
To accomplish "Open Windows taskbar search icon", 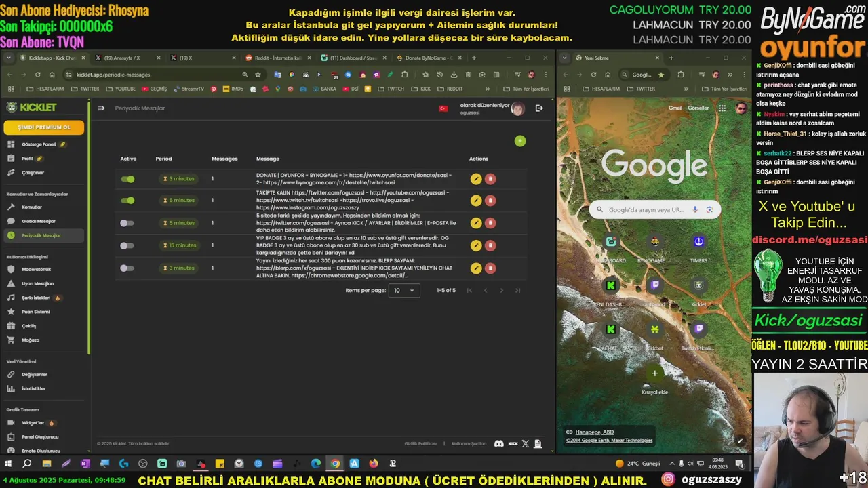I will pyautogui.click(x=27, y=464).
